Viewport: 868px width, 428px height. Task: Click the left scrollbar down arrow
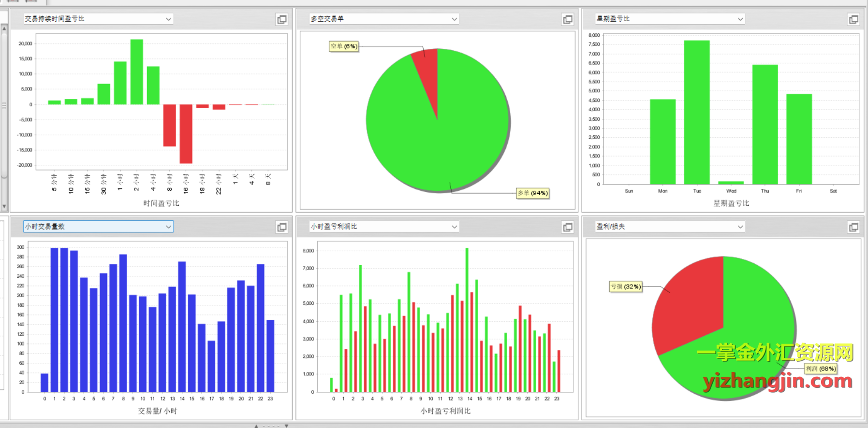pos(4,206)
